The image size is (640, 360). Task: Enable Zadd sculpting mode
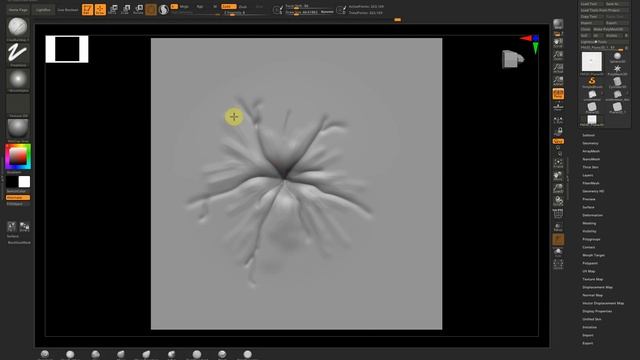228,7
